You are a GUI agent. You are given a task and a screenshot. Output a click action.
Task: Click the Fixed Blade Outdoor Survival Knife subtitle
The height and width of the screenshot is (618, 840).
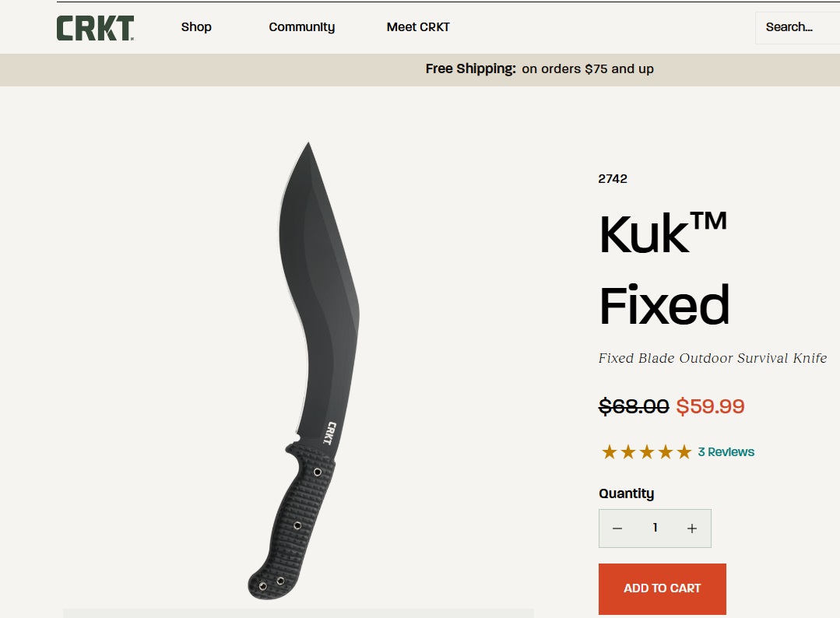712,358
